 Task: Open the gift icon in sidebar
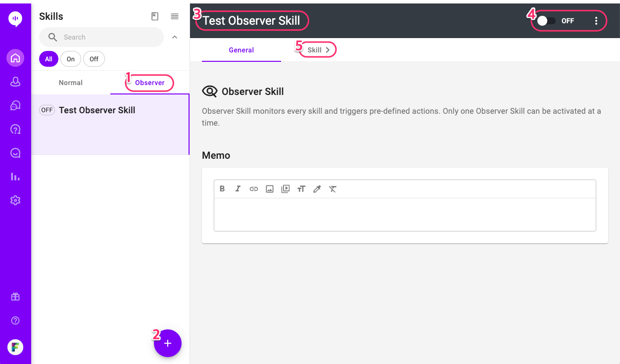15,297
